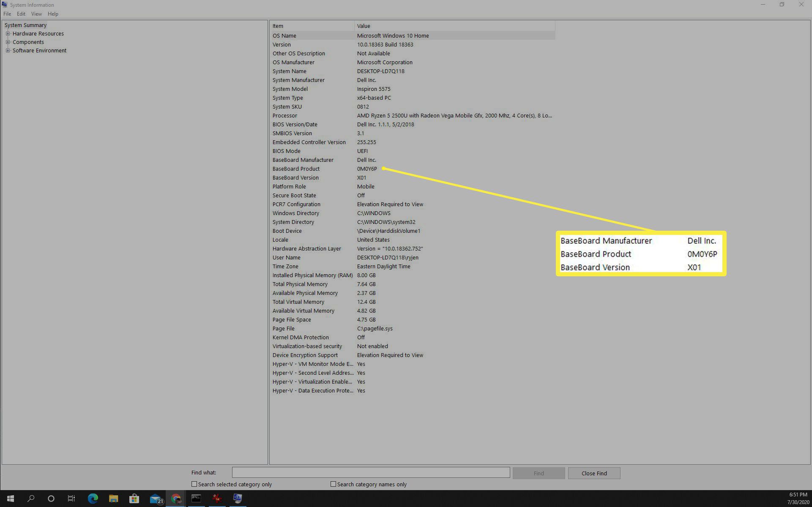Select the Kernel DMA Protection row

click(413, 337)
